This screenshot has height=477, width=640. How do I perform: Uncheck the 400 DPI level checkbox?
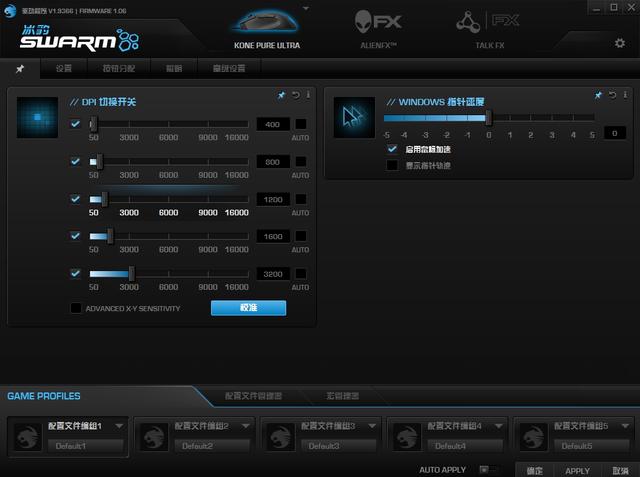76,124
